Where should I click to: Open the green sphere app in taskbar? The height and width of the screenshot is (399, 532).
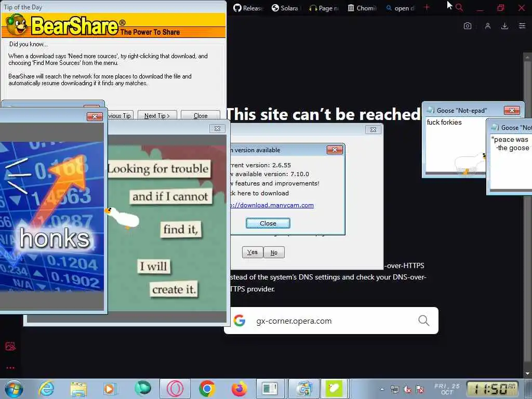[143, 389]
